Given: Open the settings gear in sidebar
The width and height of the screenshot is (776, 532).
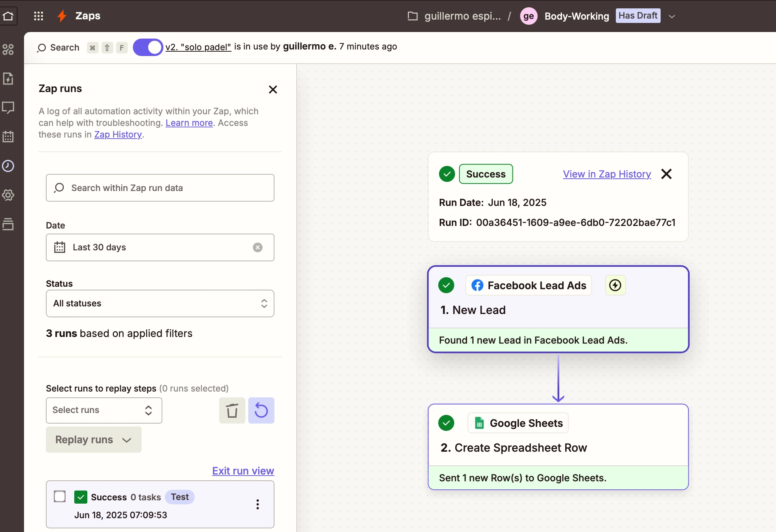Looking at the screenshot, I should click(x=8, y=195).
